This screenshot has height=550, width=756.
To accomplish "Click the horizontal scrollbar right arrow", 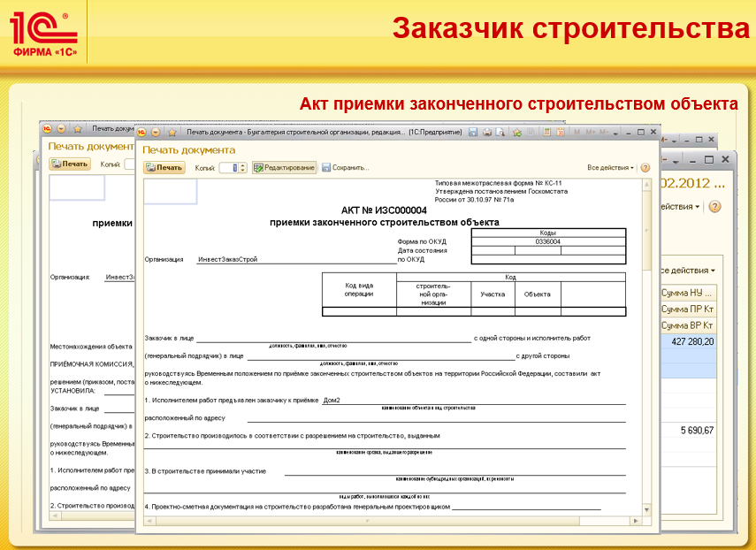I will click(636, 521).
